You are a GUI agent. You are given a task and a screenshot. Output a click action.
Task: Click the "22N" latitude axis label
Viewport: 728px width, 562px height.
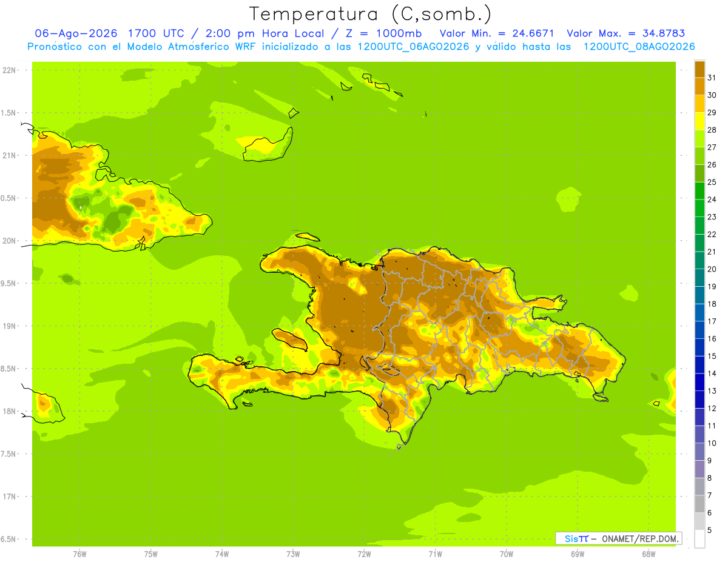9,70
